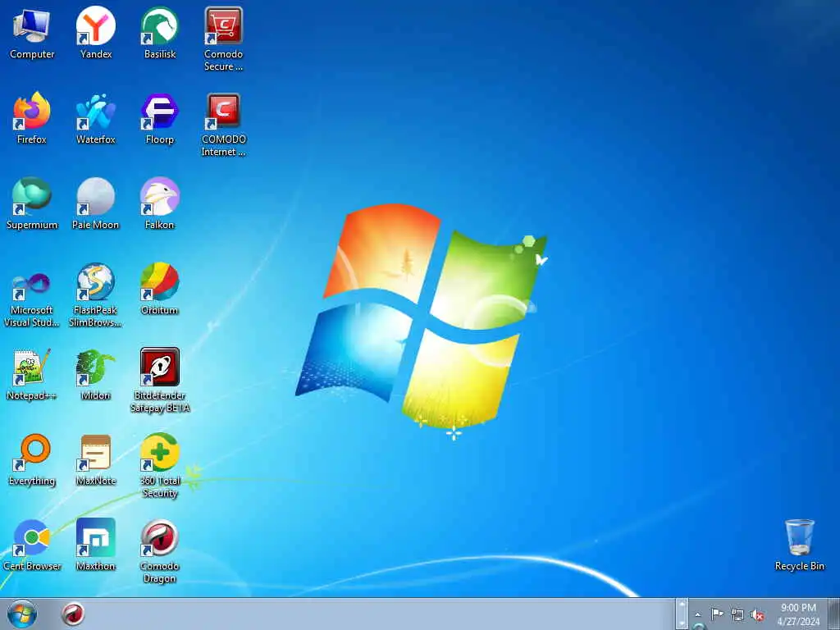Viewport: 840px width, 630px height.
Task: Click the Pale Moon browser icon
Action: pyautogui.click(x=96, y=203)
